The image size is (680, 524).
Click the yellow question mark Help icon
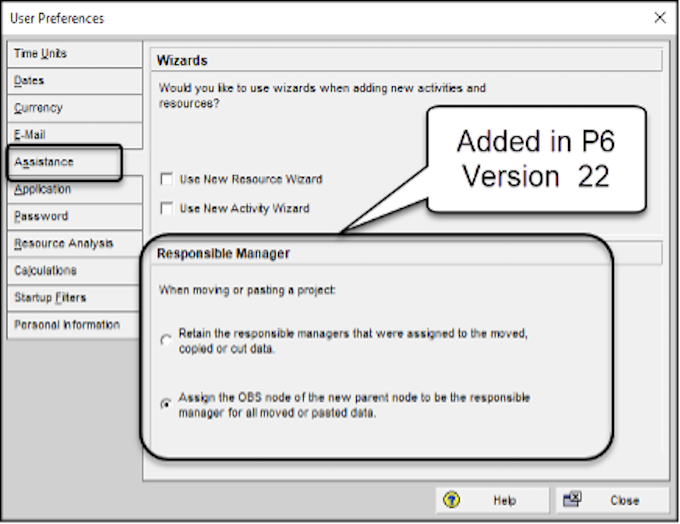[x=451, y=500]
